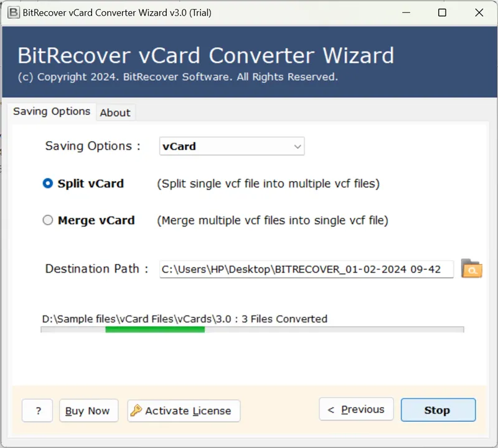Switch to the Saving Options tab
The width and height of the screenshot is (498, 448).
52,111
